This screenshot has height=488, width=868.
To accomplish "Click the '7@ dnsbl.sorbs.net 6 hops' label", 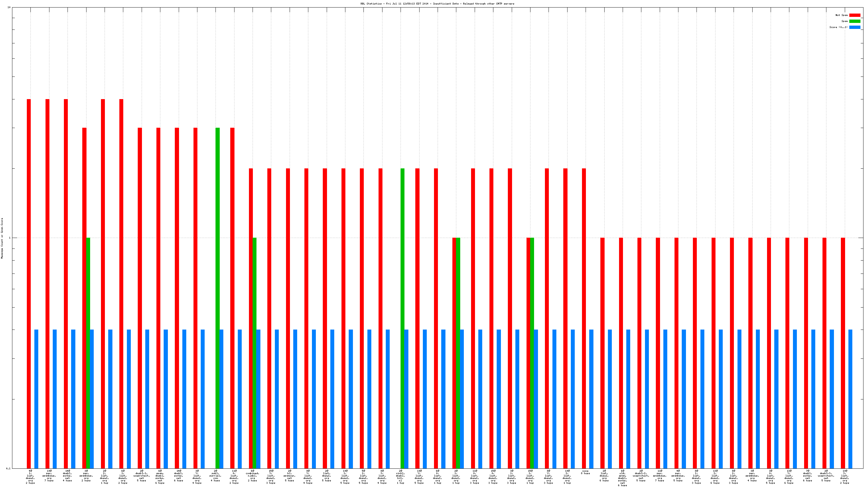I will pos(807,476).
